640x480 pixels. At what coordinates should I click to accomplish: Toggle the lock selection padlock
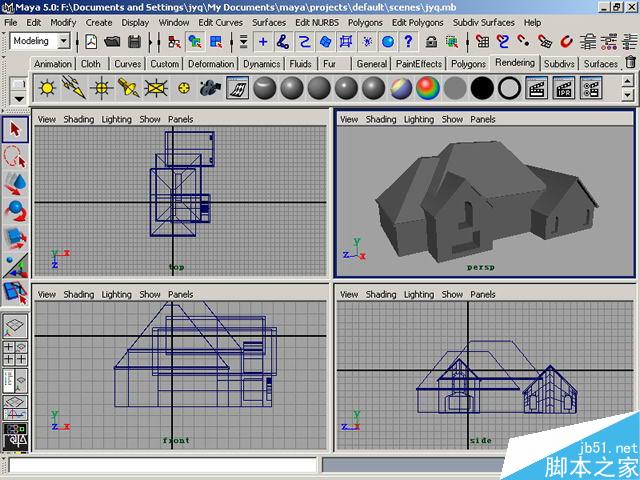click(x=431, y=42)
